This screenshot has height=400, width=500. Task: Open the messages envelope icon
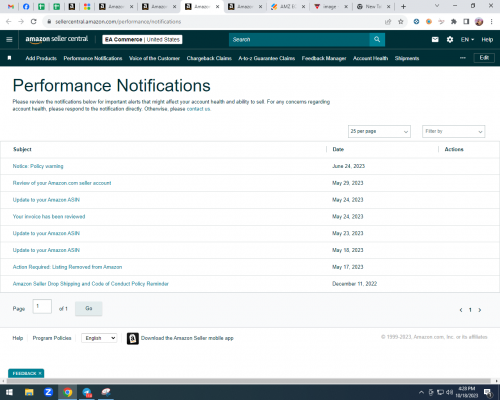435,39
